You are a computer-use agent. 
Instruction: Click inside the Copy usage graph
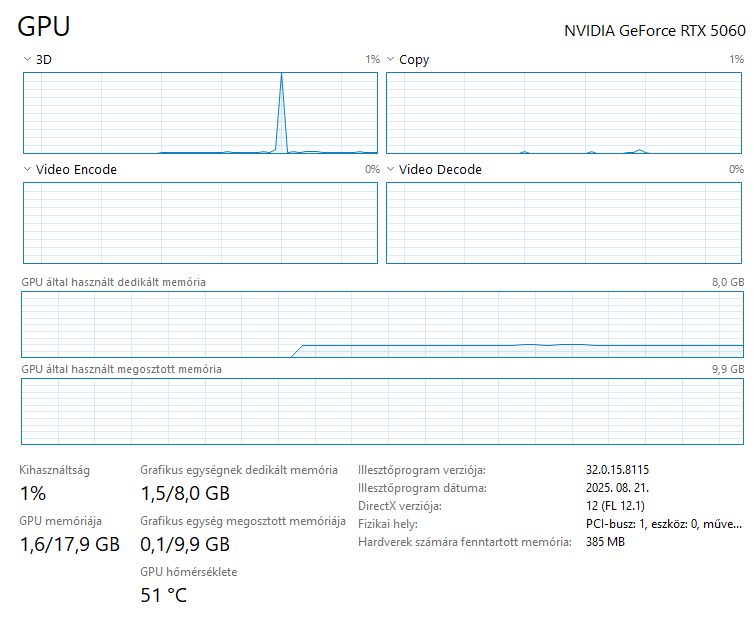click(x=564, y=112)
